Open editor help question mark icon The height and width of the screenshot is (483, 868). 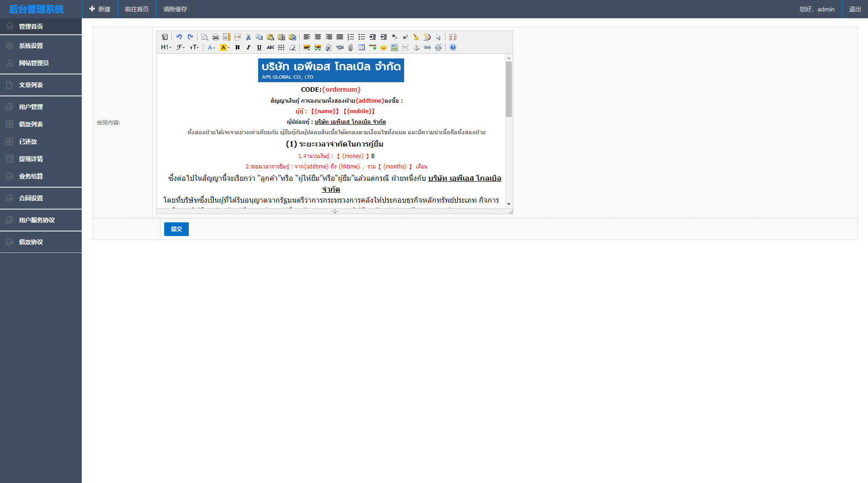453,47
